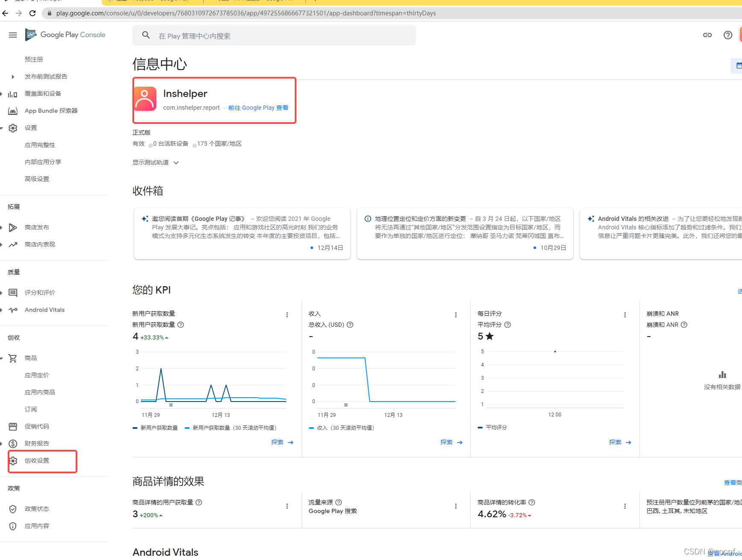Click the browser forward arrow
This screenshot has height=560, width=742.
point(19,13)
